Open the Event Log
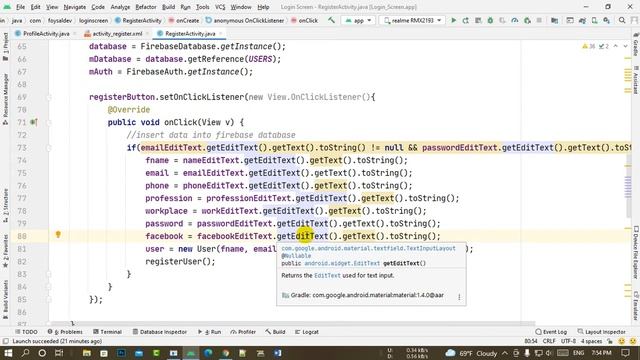 point(551,332)
